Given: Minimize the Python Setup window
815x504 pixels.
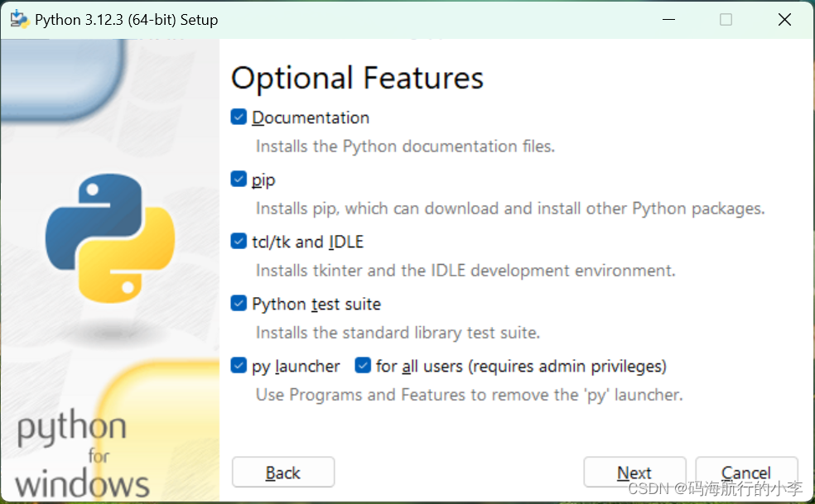Looking at the screenshot, I should 669,20.
